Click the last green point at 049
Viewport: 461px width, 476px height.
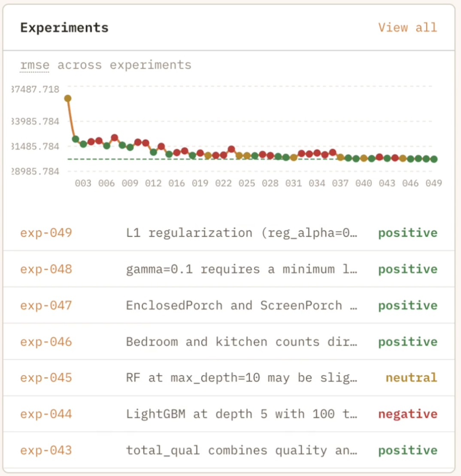tap(434, 159)
